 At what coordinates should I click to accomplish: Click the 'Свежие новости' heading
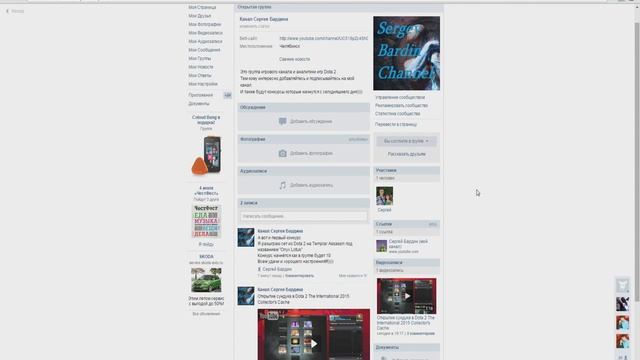[294, 59]
